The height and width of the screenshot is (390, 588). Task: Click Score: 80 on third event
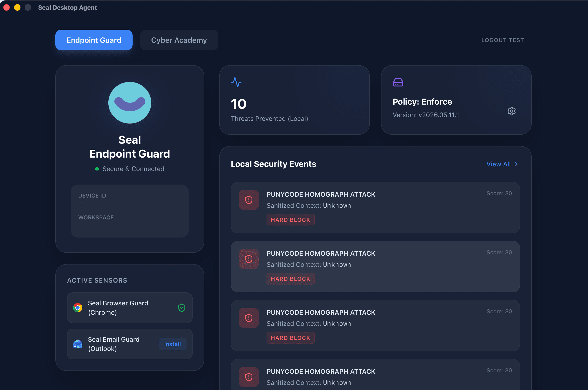coord(499,311)
